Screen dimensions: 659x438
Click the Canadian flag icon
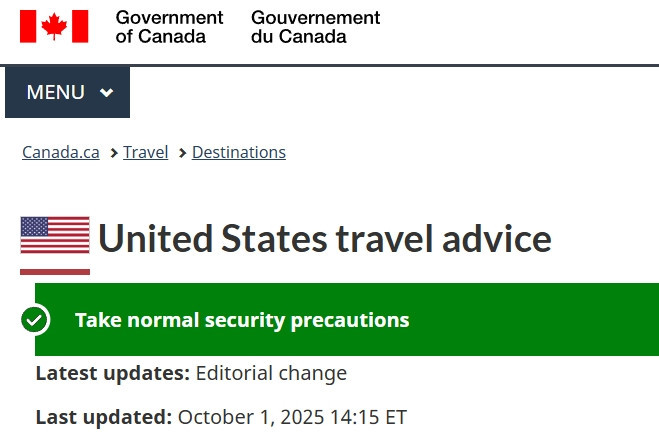click(x=54, y=27)
